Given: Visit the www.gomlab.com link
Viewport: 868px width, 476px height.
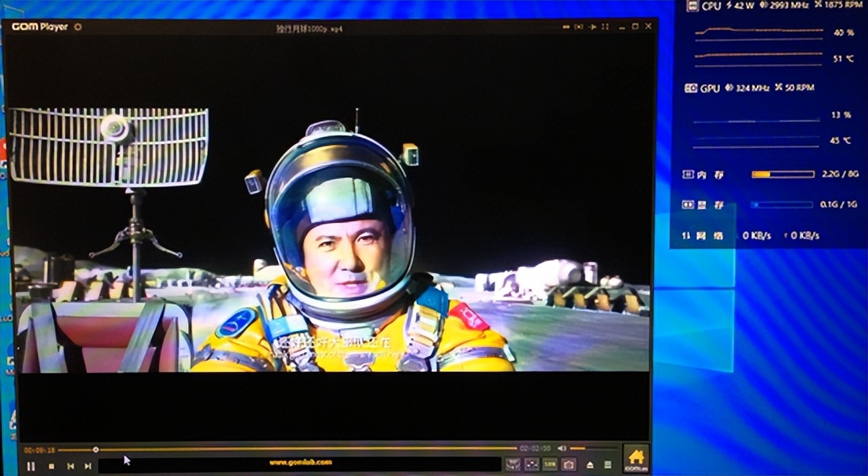Looking at the screenshot, I should point(300,463).
